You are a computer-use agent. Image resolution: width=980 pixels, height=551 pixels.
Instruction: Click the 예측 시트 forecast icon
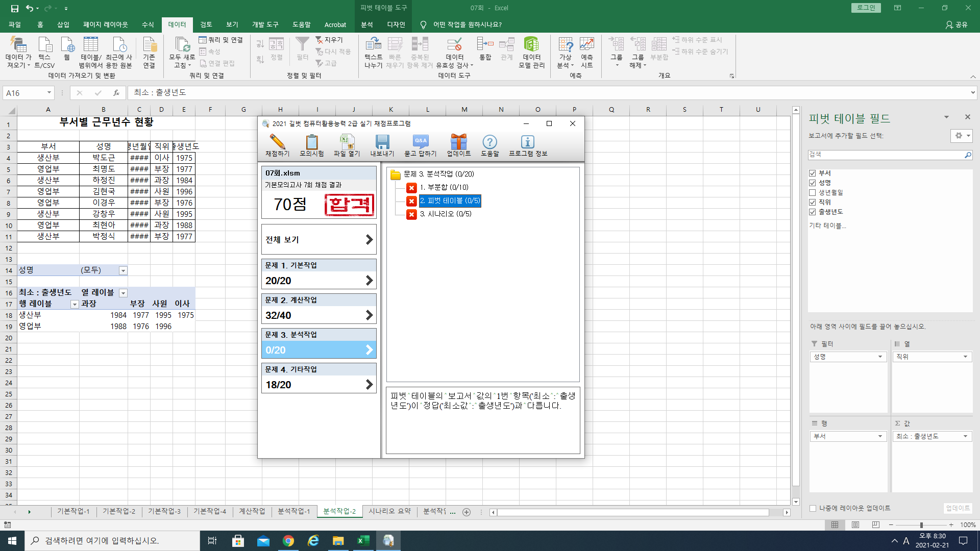pyautogui.click(x=587, y=52)
